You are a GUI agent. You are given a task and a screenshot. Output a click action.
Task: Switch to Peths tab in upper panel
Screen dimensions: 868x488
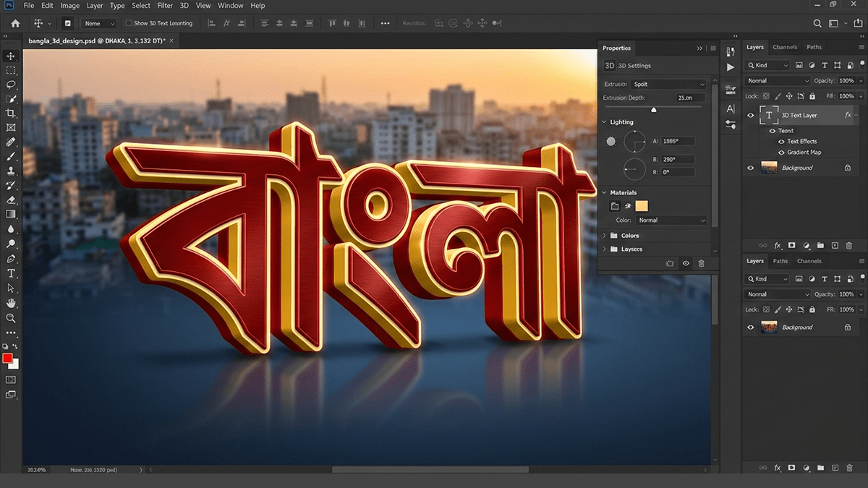click(x=814, y=47)
